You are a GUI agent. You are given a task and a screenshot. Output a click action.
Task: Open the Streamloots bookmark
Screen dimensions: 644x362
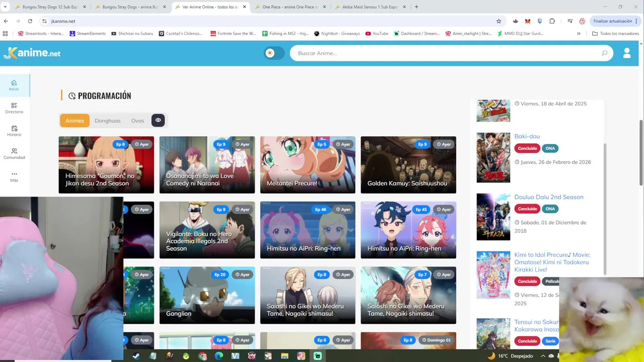41,34
